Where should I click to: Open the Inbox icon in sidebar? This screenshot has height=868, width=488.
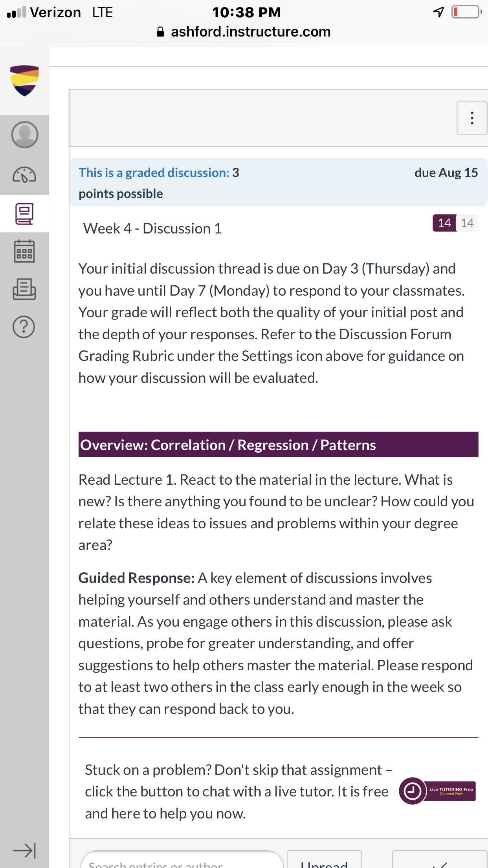click(x=24, y=289)
